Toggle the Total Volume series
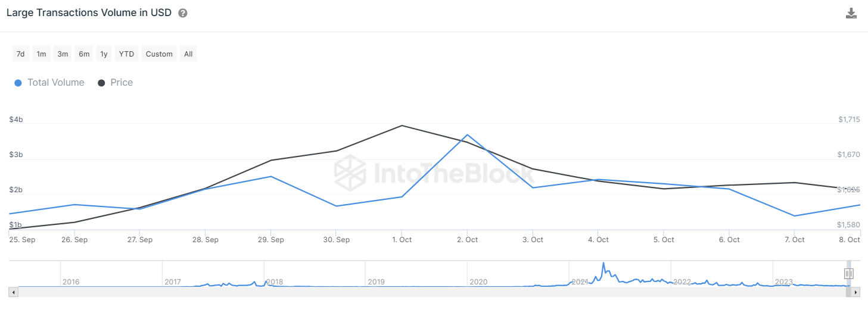The width and height of the screenshot is (868, 310). [x=49, y=83]
